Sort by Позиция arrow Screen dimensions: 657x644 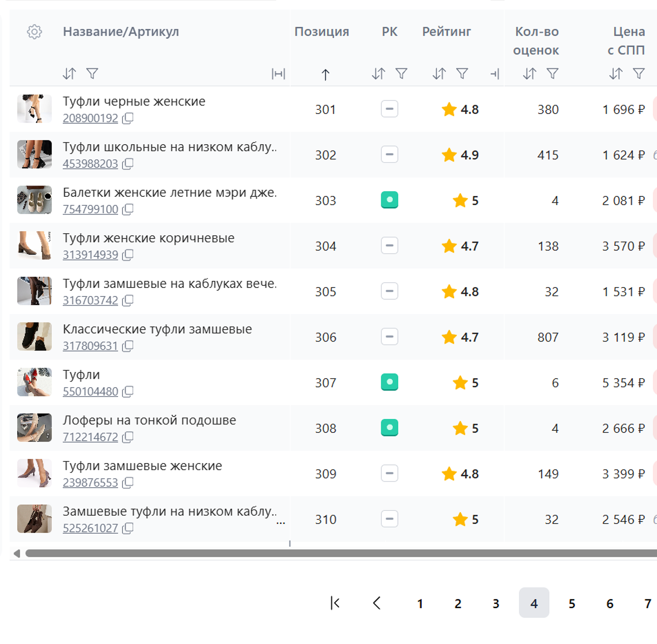pyautogui.click(x=325, y=74)
